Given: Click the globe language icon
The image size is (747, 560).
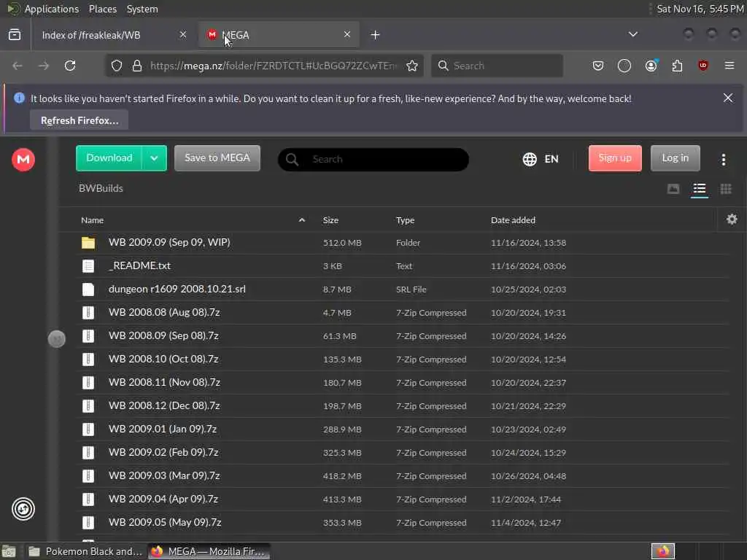Looking at the screenshot, I should tap(530, 159).
